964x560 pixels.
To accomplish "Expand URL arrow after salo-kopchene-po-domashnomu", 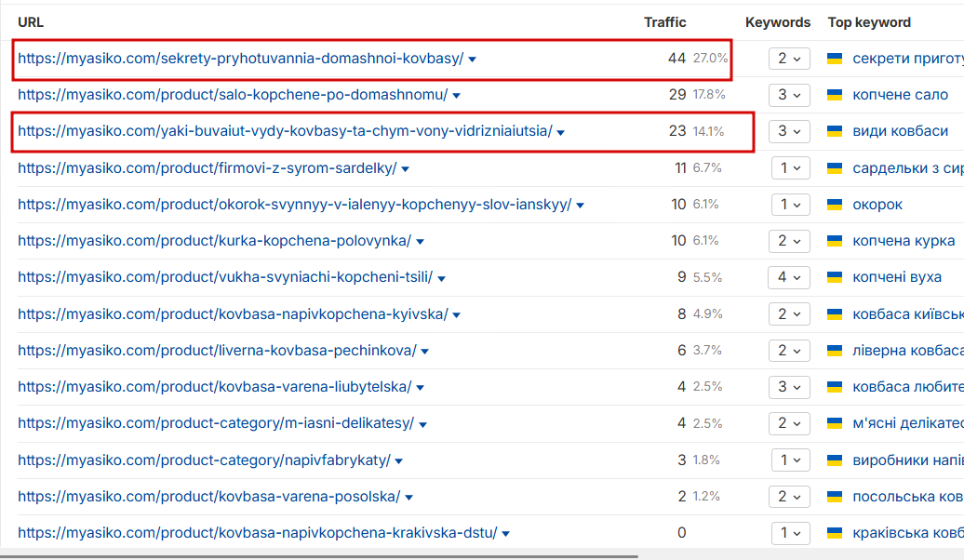I will tap(456, 96).
